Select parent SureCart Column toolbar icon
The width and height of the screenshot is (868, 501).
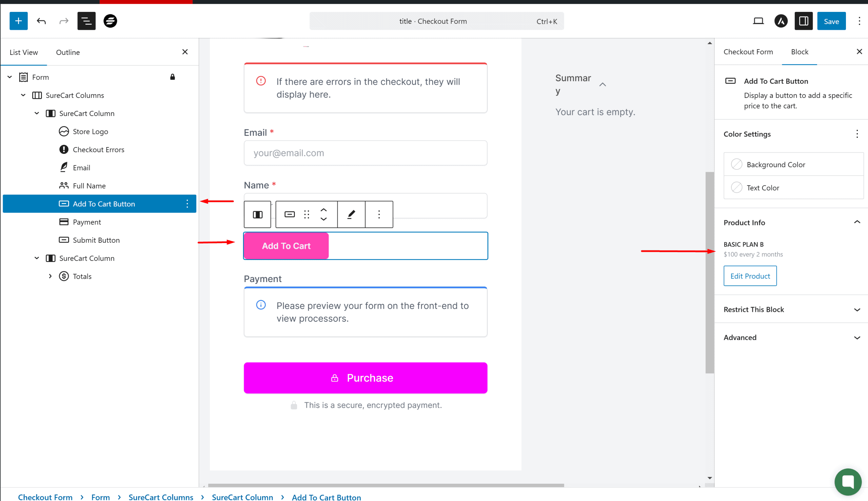pos(257,214)
